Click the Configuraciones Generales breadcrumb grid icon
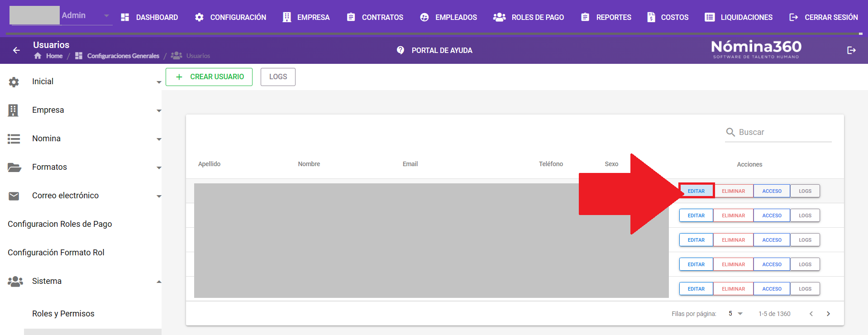The height and width of the screenshot is (335, 868). coord(79,56)
